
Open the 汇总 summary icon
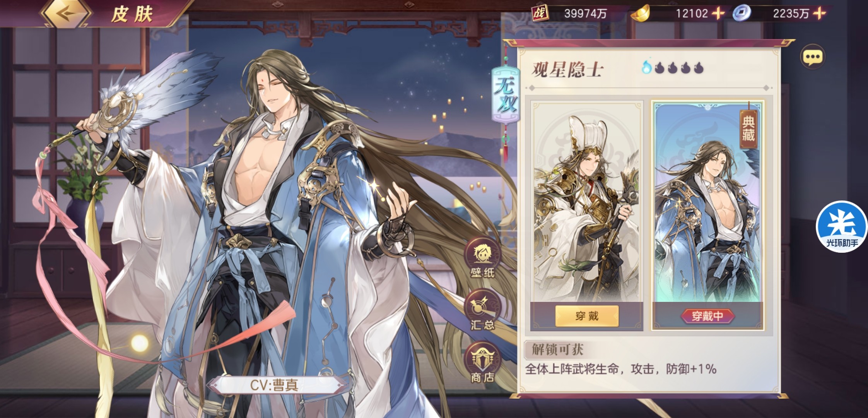pos(482,310)
